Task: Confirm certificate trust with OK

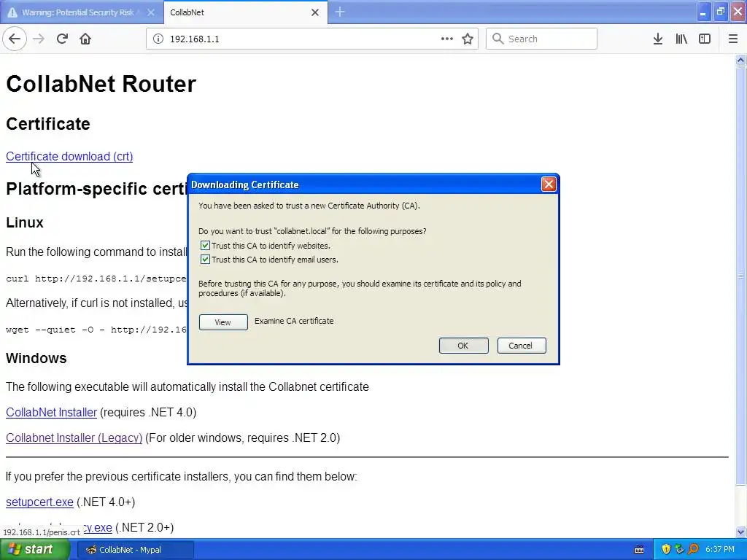Action: [x=463, y=346]
